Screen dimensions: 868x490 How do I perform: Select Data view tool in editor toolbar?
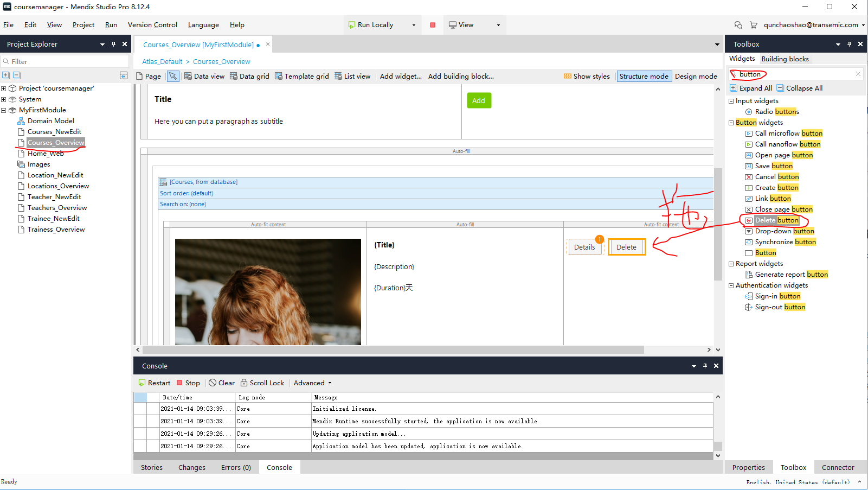pos(204,77)
